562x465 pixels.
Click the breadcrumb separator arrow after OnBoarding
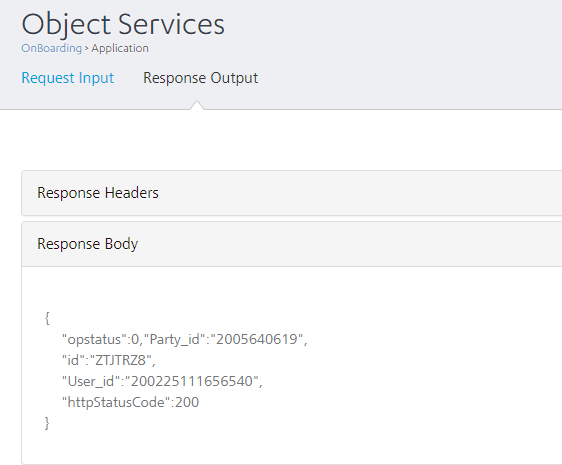point(86,48)
